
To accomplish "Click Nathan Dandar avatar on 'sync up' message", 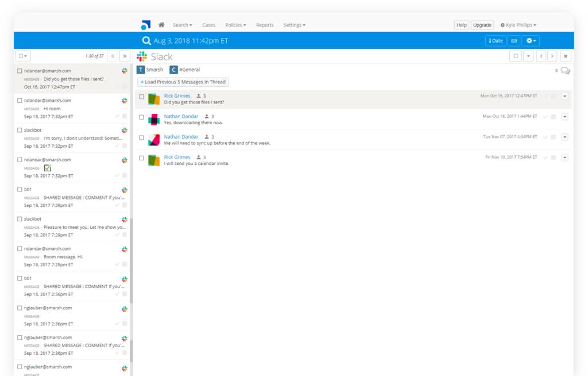I will pos(154,140).
